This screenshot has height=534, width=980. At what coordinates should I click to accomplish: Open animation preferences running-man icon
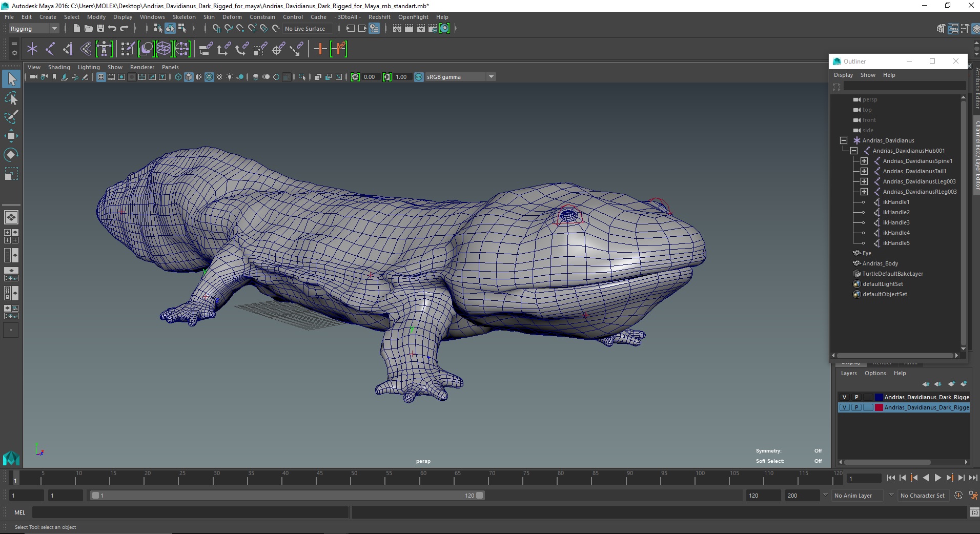973,496
